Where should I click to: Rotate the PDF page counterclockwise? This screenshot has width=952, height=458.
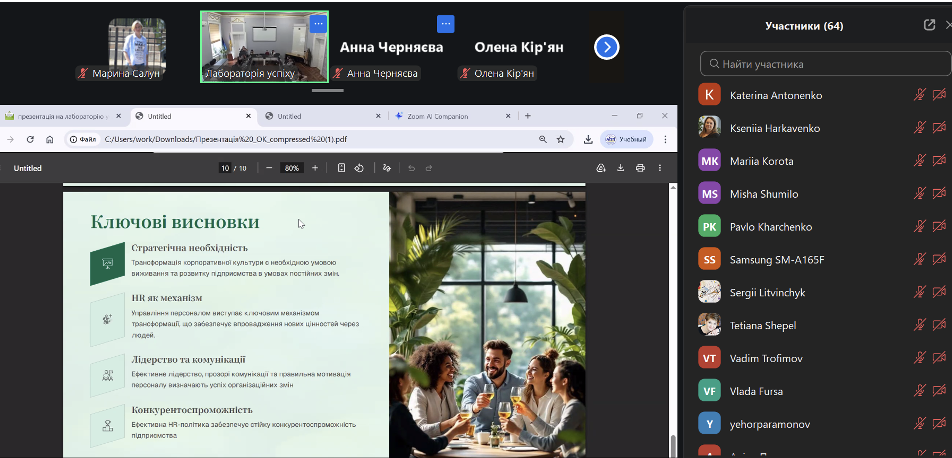pyautogui.click(x=359, y=168)
